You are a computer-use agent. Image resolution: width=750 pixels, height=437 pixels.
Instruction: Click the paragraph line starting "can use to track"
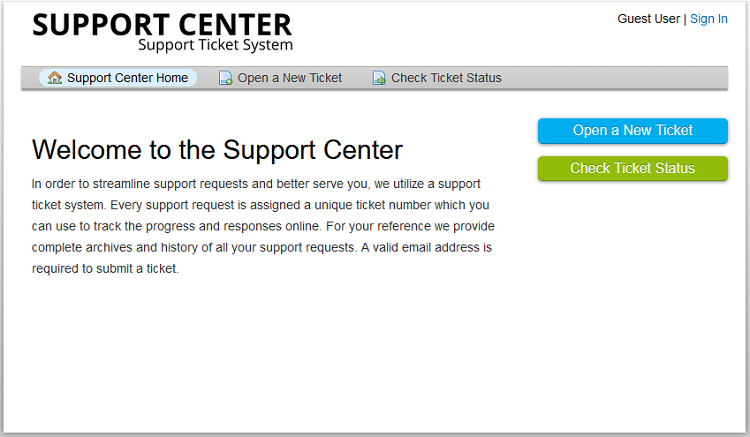[263, 226]
